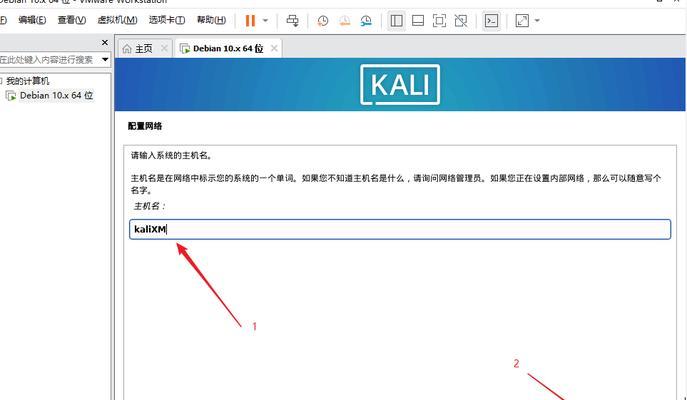
Task: Click the 主机名 hostname input field
Action: tap(400, 229)
